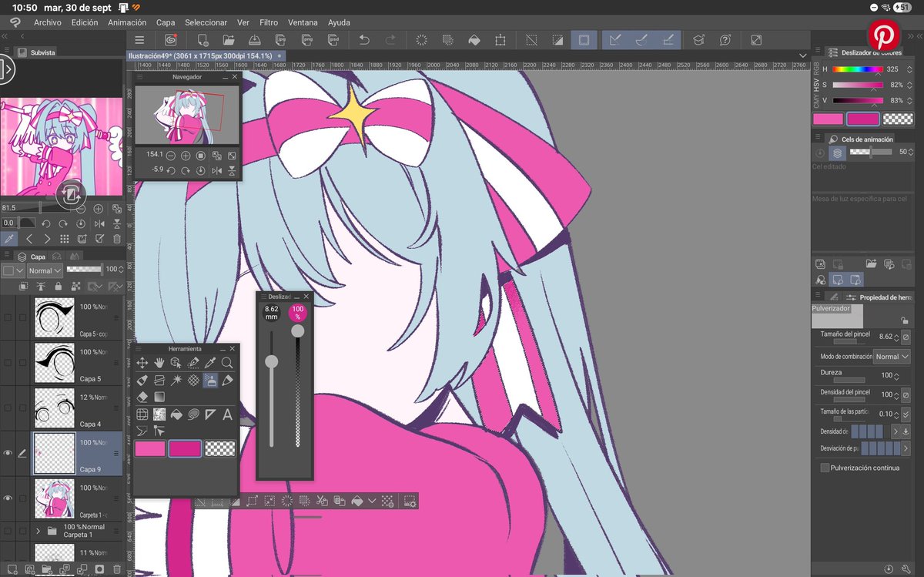Screen dimensions: 924x577
Task: Expand the Desviación de pulverización arrow
Action: coord(906,448)
